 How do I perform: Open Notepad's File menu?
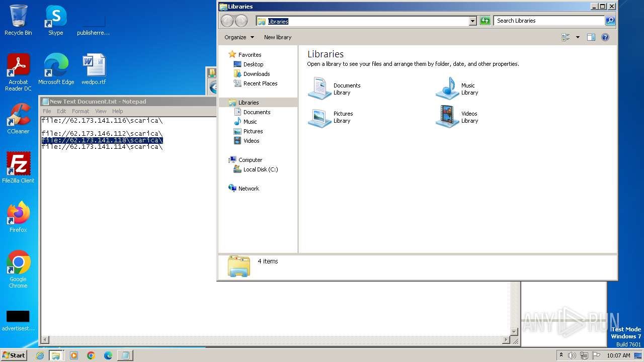click(x=47, y=111)
